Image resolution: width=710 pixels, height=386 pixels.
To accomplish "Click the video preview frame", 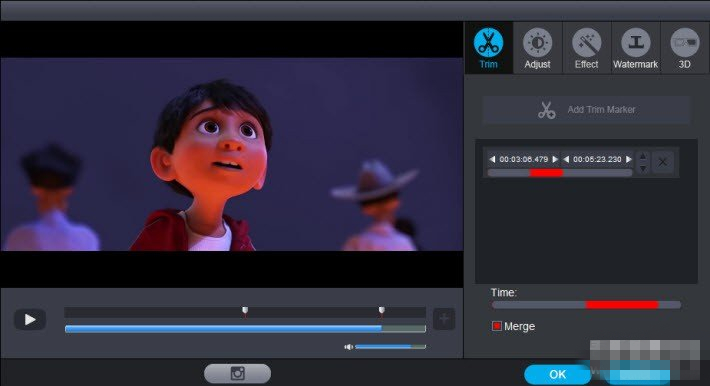I will (231, 154).
